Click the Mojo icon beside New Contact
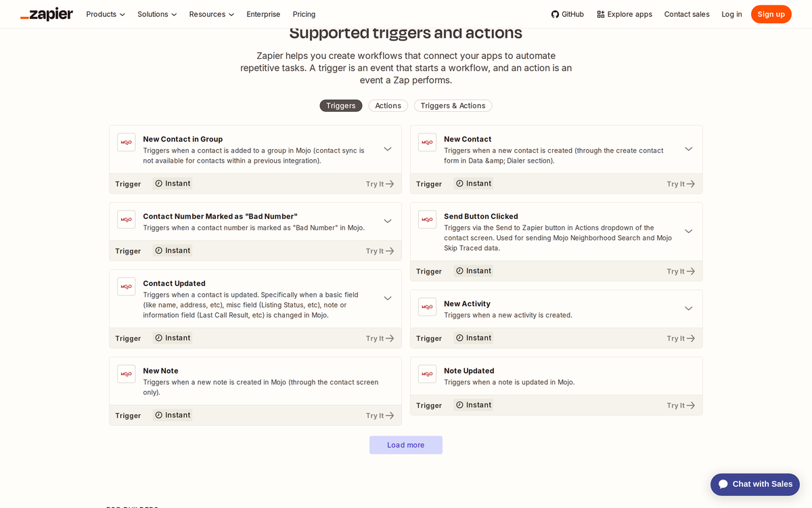 pyautogui.click(x=427, y=142)
